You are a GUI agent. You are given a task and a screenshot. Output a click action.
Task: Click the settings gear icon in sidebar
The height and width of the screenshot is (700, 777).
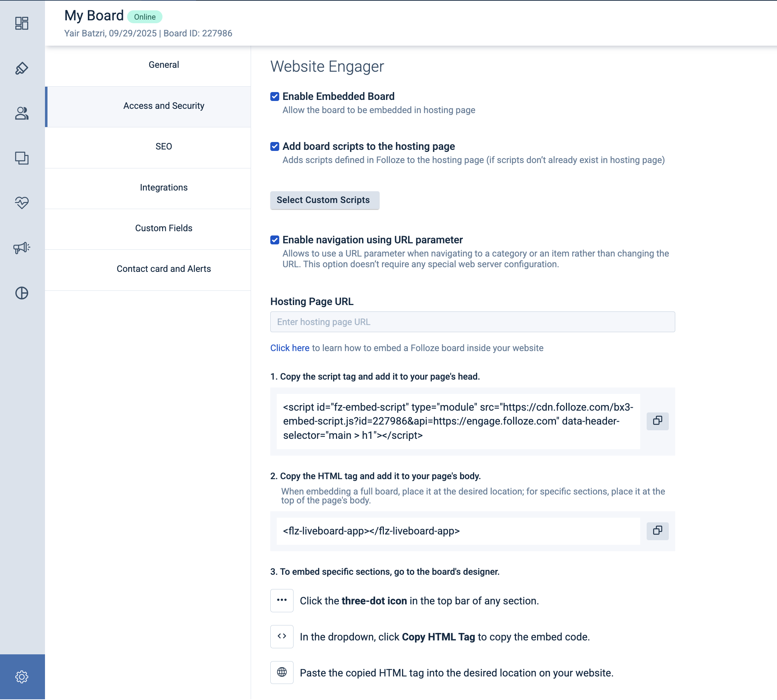click(22, 677)
